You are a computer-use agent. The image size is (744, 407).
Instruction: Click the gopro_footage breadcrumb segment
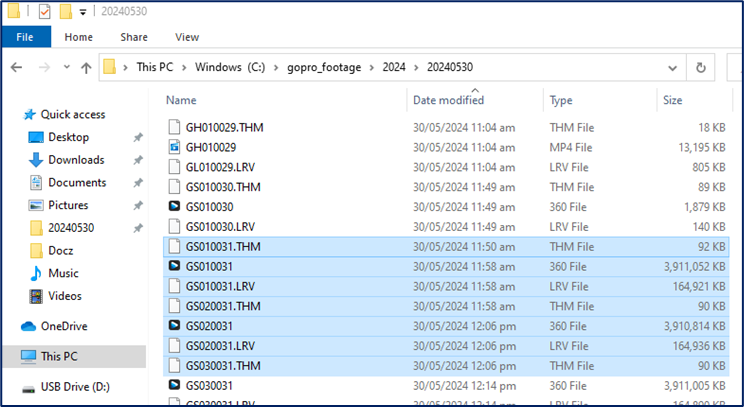(324, 67)
